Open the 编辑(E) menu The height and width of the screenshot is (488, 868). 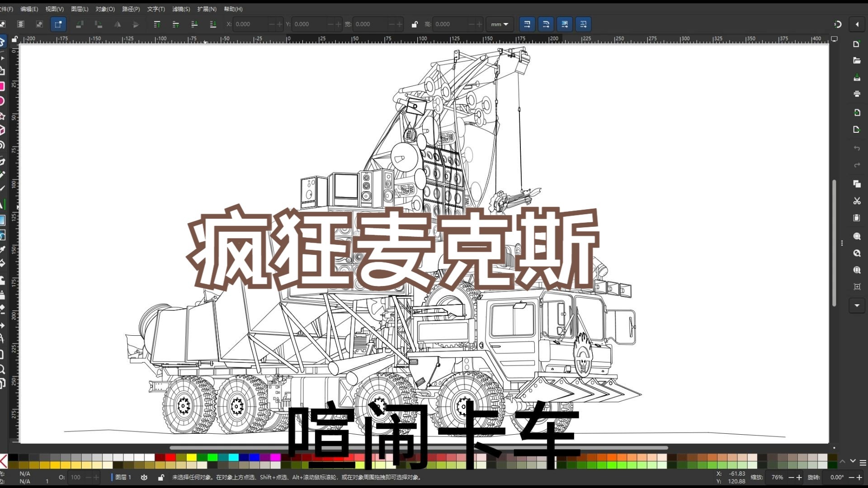29,9
